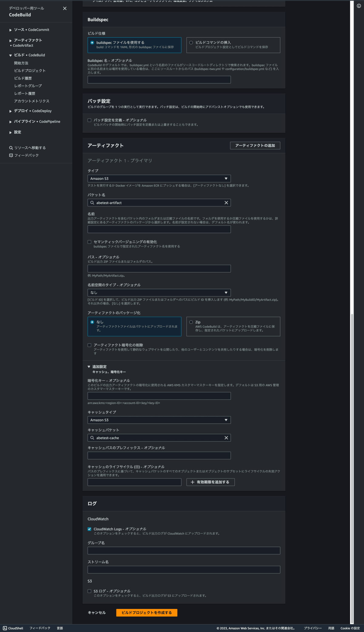Clear the abetest-artifact bucket name
Image resolution: width=364 pixels, height=632 pixels.
pyautogui.click(x=226, y=203)
